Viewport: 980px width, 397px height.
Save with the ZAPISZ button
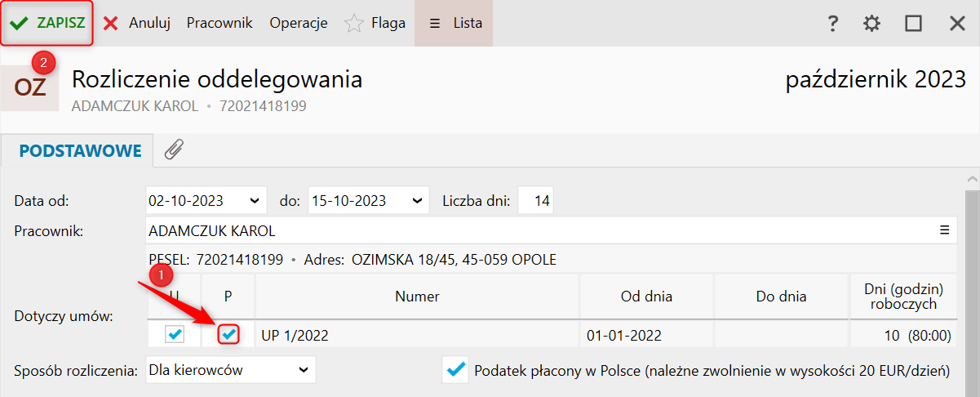click(x=47, y=23)
